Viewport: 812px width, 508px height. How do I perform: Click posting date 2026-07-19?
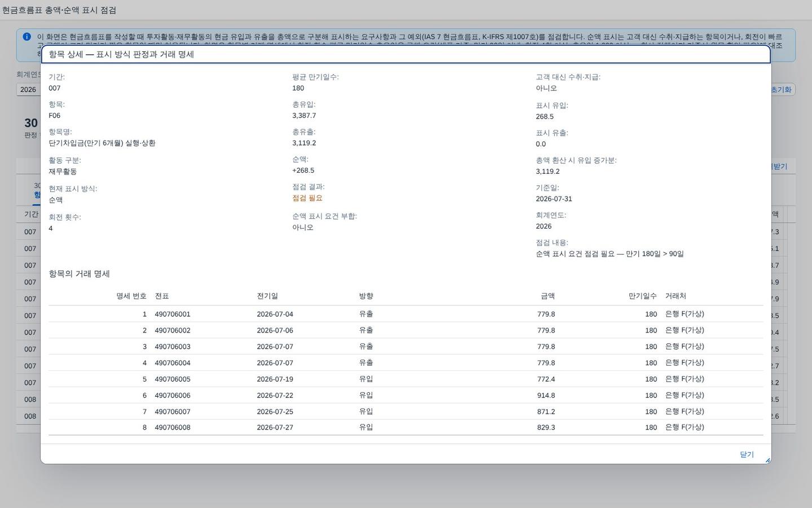pyautogui.click(x=275, y=379)
